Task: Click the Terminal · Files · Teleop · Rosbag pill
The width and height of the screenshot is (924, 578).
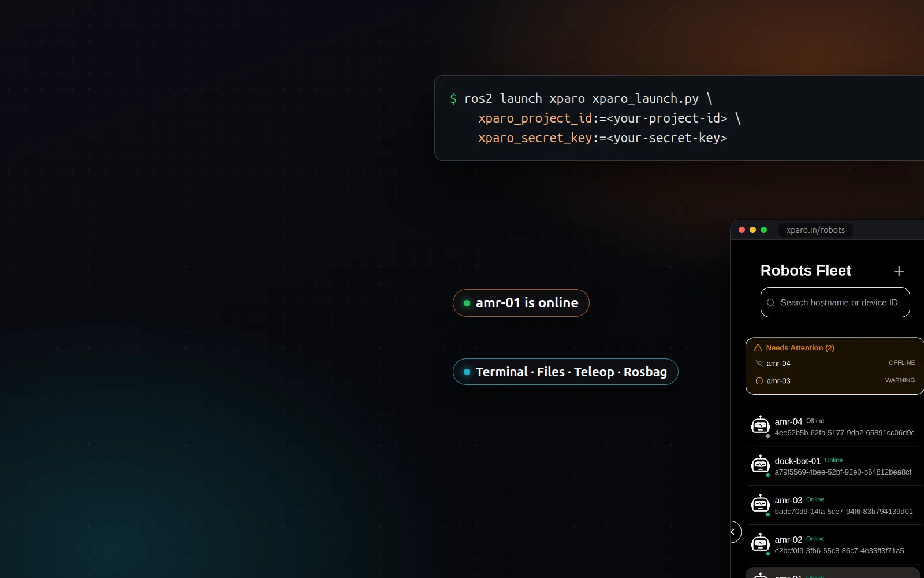Action: [x=565, y=372]
